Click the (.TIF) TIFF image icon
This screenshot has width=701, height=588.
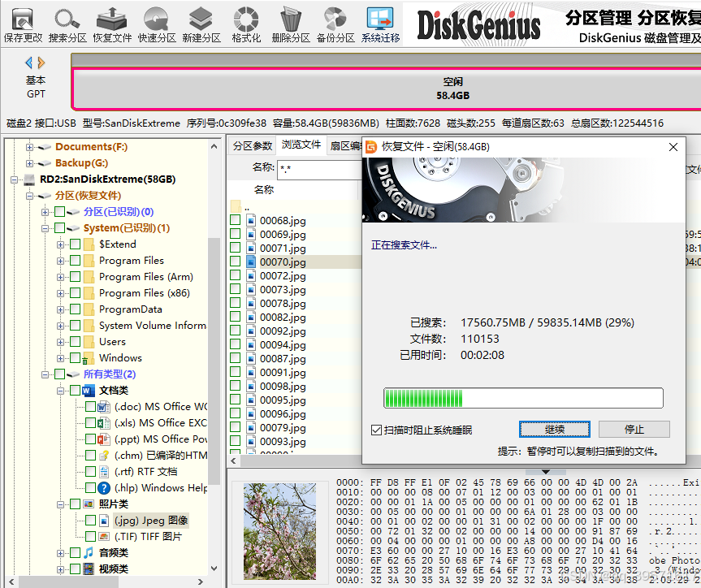104,537
